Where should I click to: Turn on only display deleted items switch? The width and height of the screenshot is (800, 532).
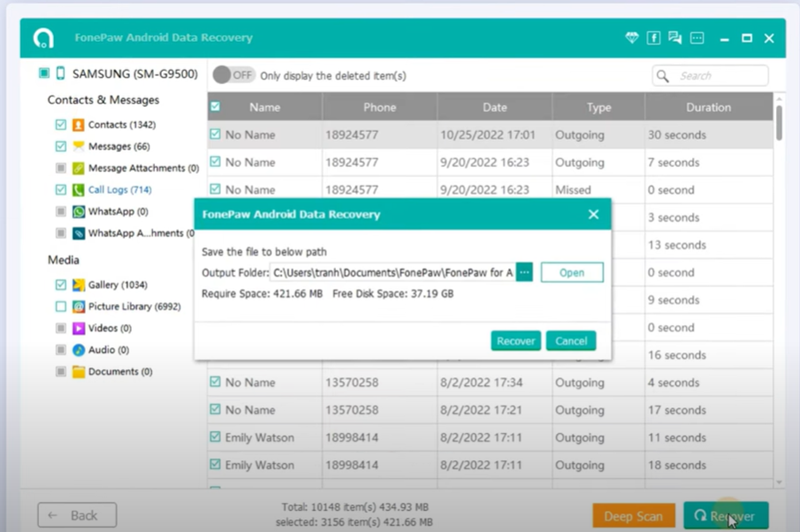pos(233,75)
